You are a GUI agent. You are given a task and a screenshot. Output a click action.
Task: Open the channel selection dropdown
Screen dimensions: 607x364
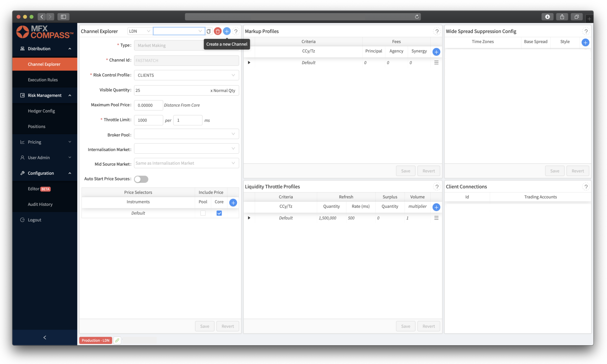179,31
